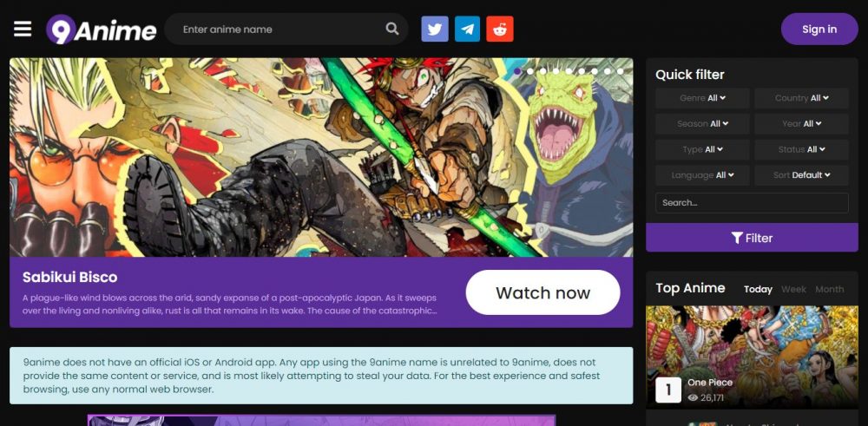Select the first carousel slide dot

[517, 71]
